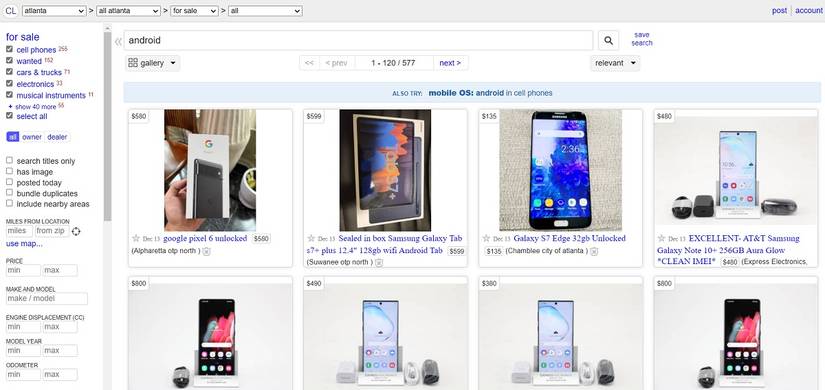Click the gallery grid view icon
Image resolution: width=825 pixels, height=390 pixels.
pyautogui.click(x=133, y=63)
